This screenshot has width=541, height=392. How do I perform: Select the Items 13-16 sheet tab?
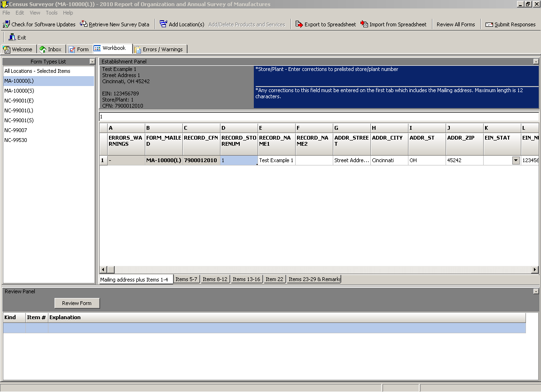[x=246, y=279]
